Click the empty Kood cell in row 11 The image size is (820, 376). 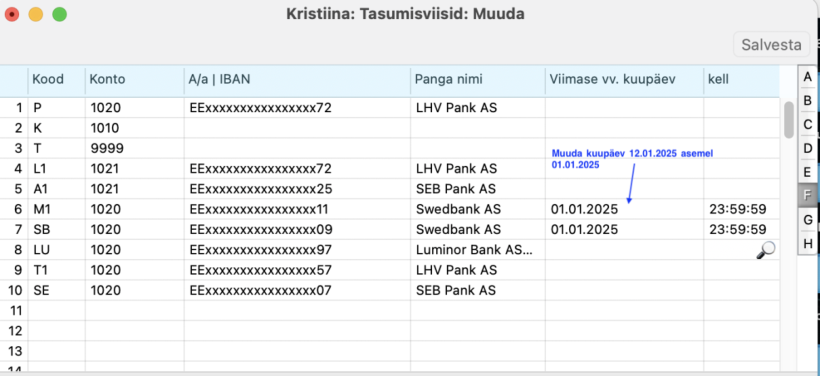point(56,311)
